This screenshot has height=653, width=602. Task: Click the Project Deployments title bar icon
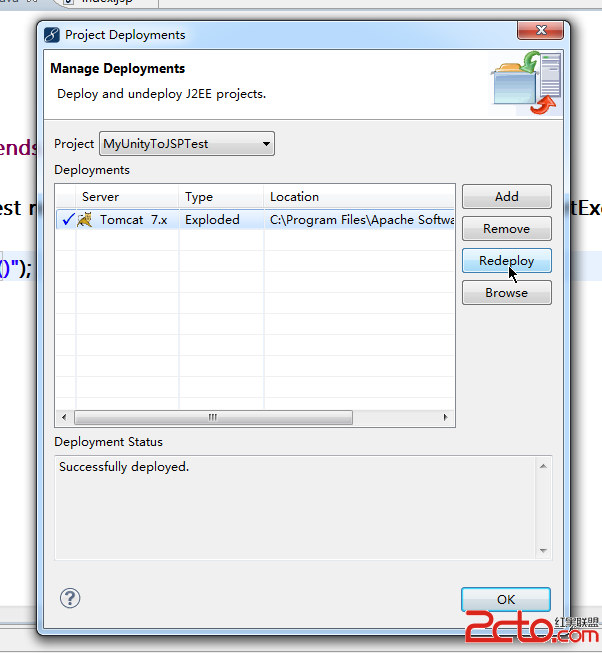[52, 35]
